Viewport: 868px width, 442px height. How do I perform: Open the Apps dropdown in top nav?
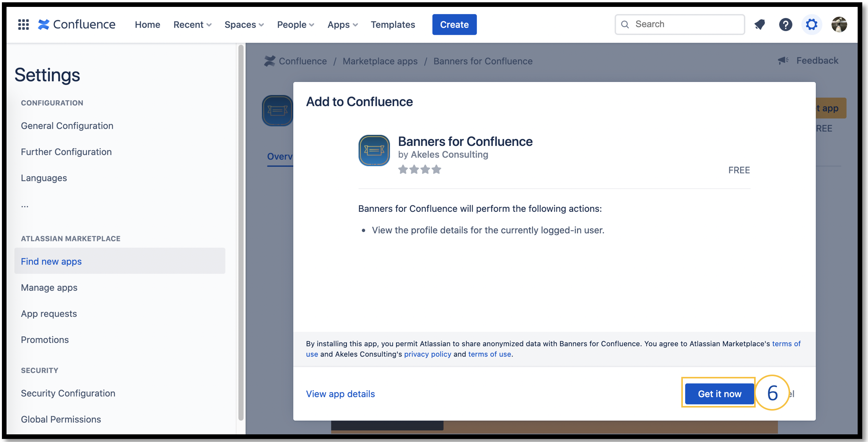[342, 25]
